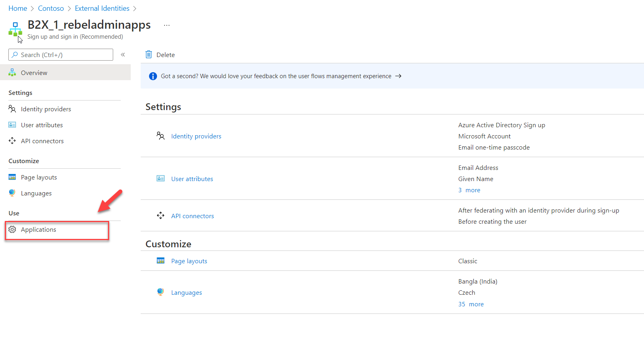Click the feedback banner arrow
This screenshot has width=644, height=343.
(398, 76)
